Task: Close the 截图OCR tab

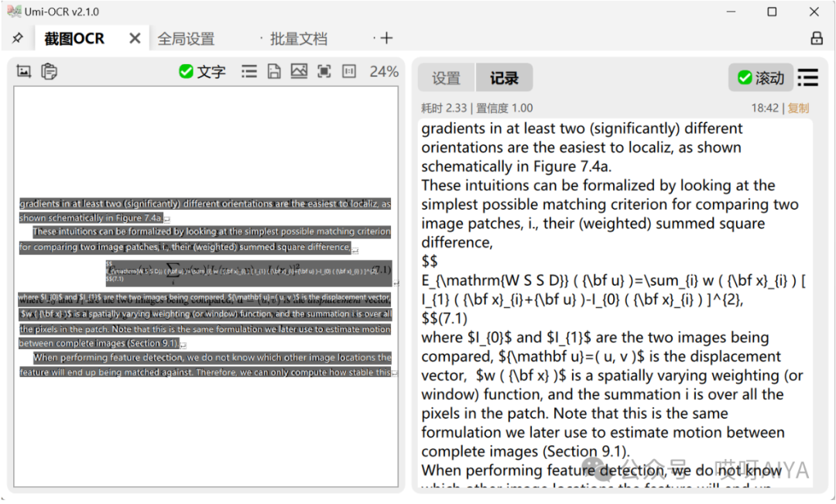Action: (x=135, y=39)
